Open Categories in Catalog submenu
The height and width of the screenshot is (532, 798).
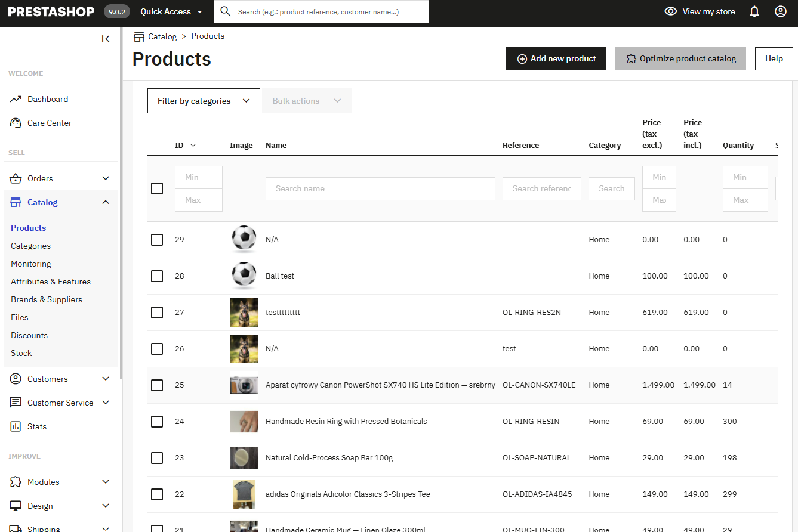point(30,246)
